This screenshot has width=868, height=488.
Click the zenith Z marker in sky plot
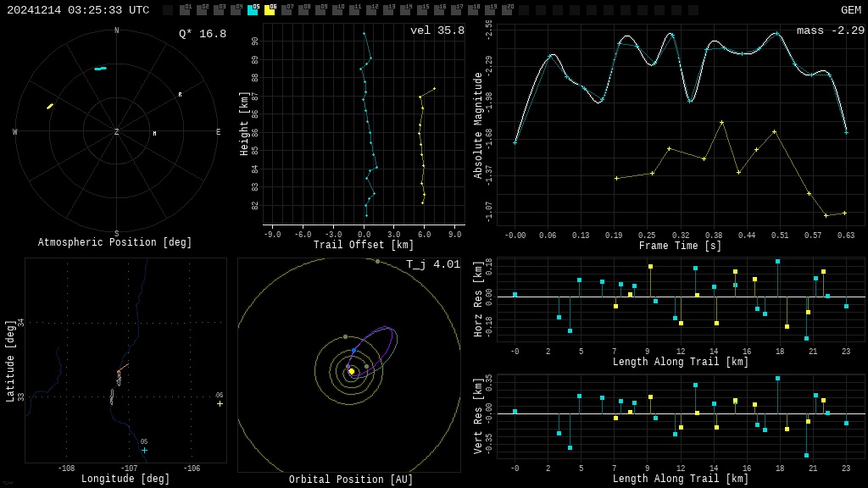(117, 133)
